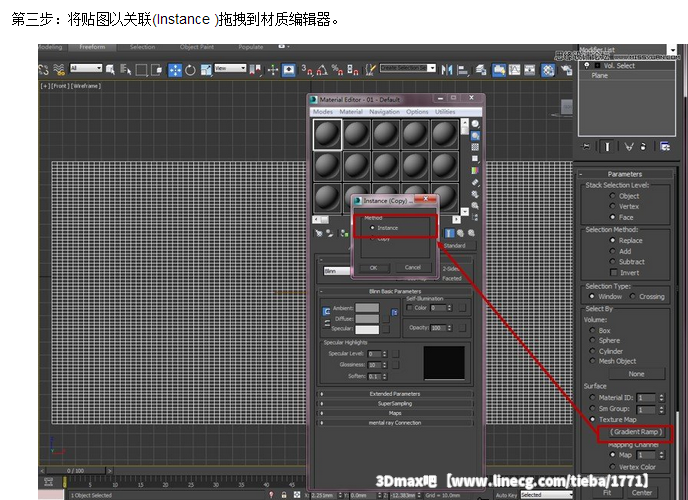
Task: Click the None mesh object button
Action: 636,374
